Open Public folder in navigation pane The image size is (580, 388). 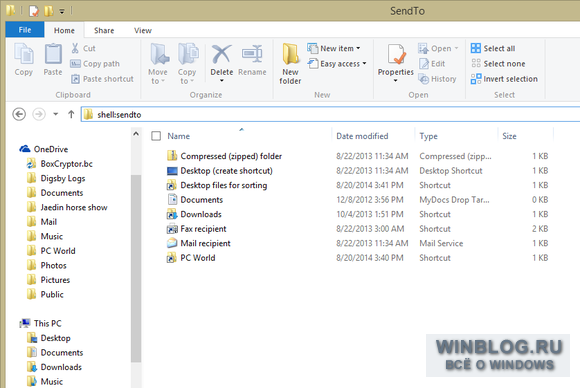(45, 294)
